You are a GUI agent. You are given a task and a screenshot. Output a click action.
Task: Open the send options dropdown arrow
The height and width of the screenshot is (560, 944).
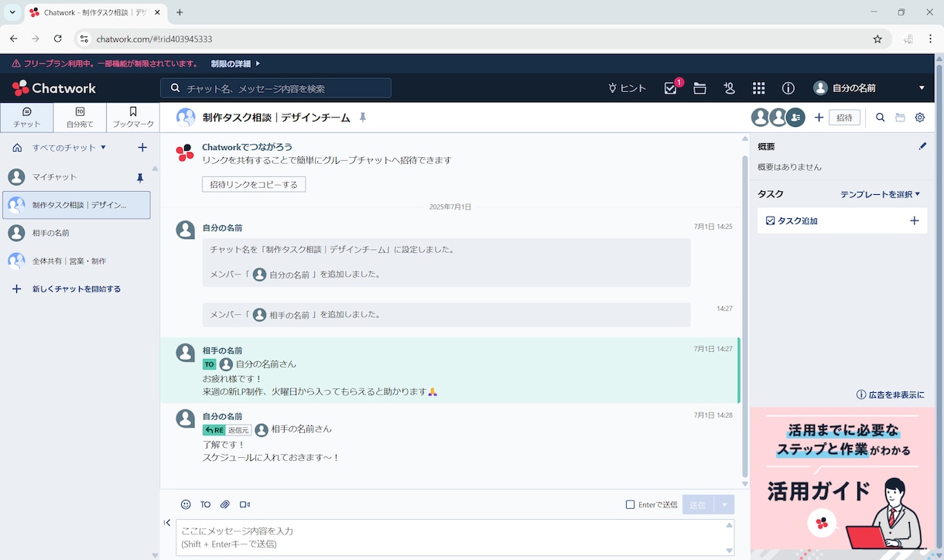pyautogui.click(x=725, y=504)
